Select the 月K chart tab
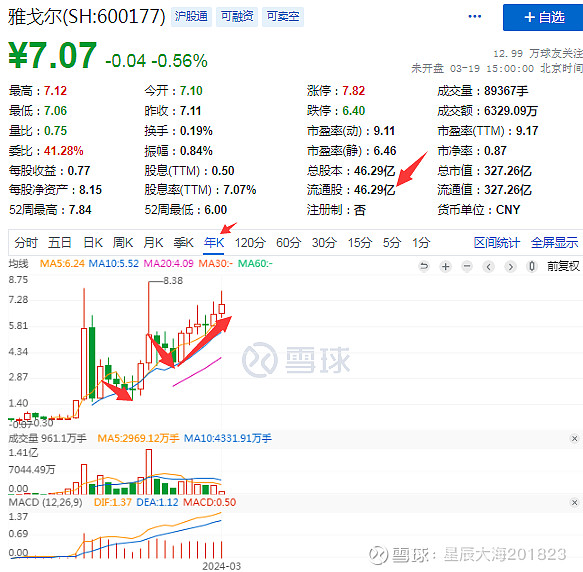The width and height of the screenshot is (583, 572). pyautogui.click(x=153, y=243)
